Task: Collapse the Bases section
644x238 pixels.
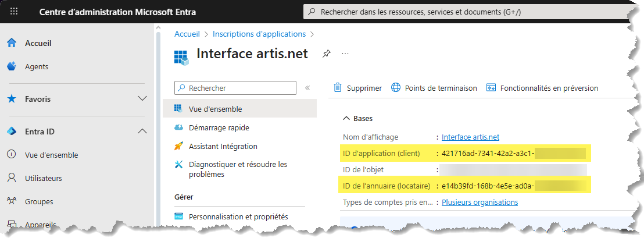Action: 346,118
